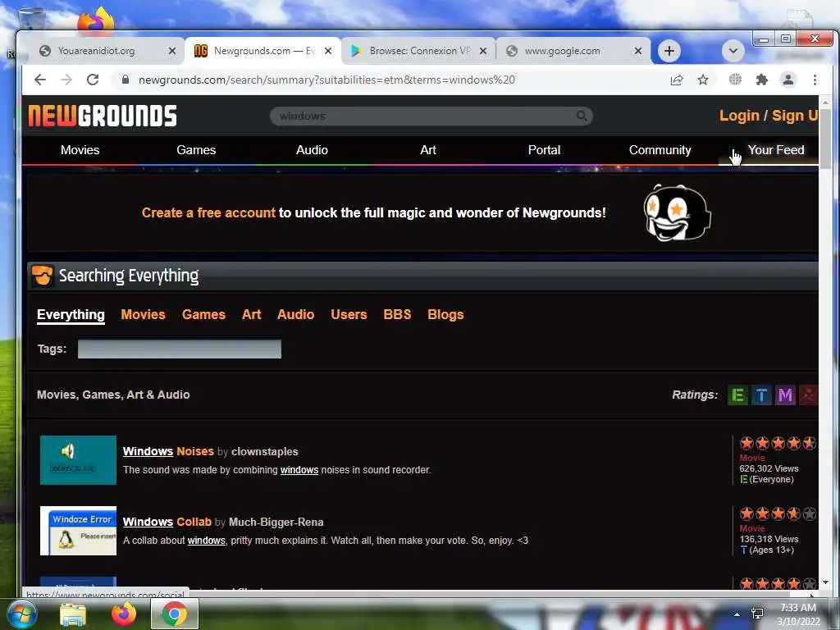Open clownstaples author profile

[265, 452]
